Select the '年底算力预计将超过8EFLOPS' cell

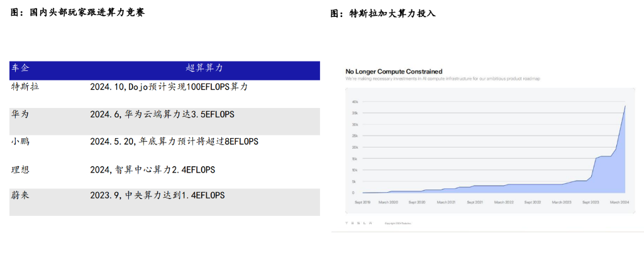(x=174, y=141)
